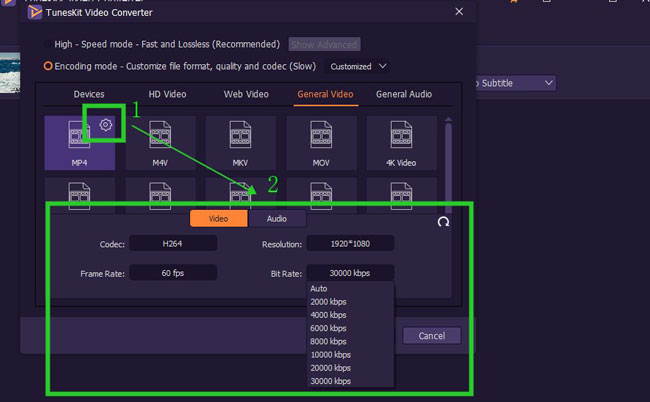The width and height of the screenshot is (650, 402).
Task: Open MP4 format settings gear icon
Action: point(106,125)
